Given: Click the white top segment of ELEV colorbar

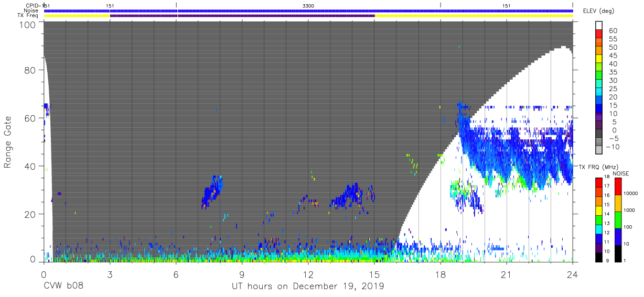Looking at the screenshot, I should click(x=599, y=26).
